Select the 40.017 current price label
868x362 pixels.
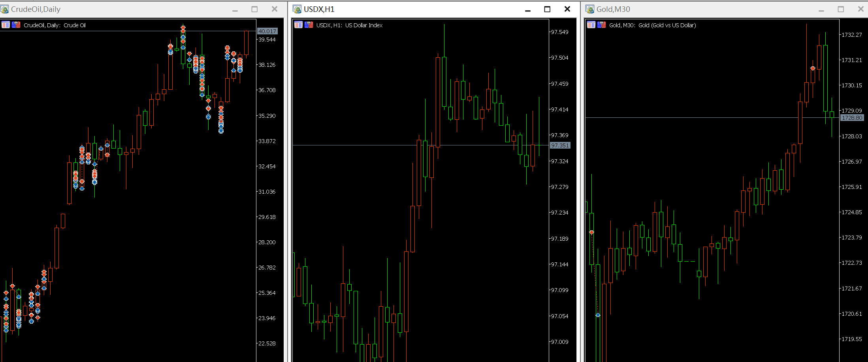pos(267,31)
